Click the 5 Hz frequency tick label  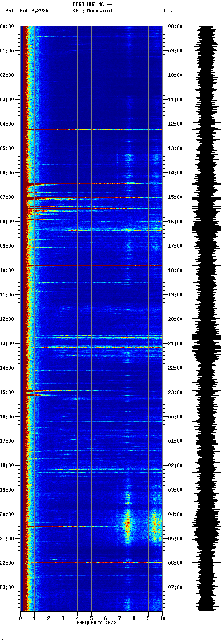(x=91, y=618)
